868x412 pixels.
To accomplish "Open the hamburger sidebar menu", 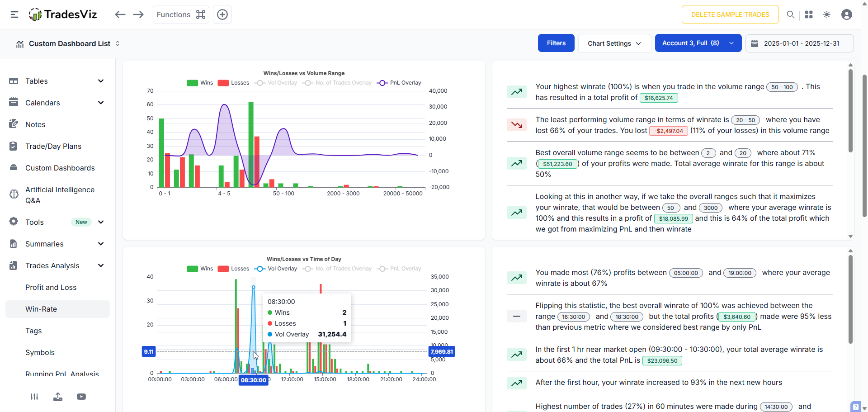I will point(14,14).
